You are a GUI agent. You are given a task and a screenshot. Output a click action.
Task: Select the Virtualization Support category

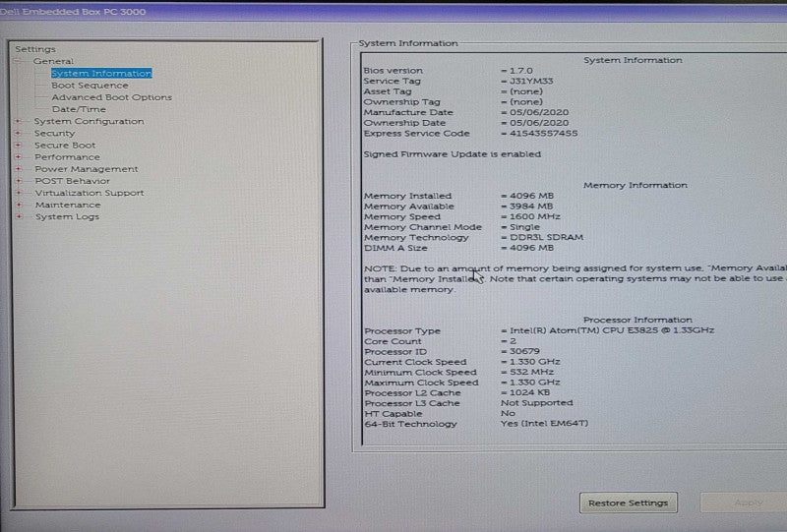[90, 193]
